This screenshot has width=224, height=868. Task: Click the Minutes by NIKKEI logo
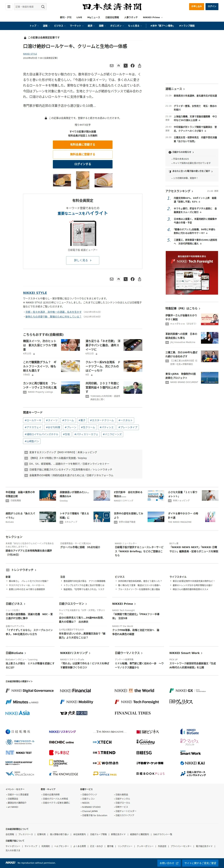pyautogui.click(x=22, y=702)
